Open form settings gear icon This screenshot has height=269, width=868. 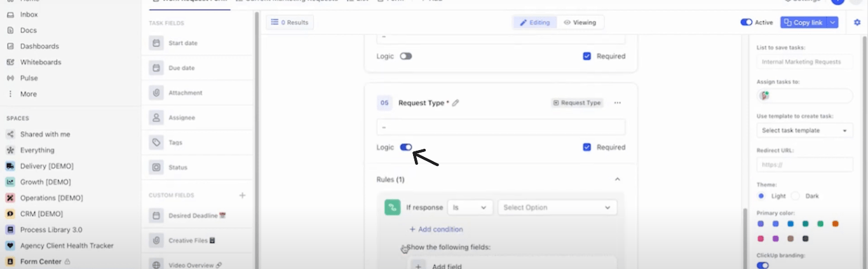857,22
